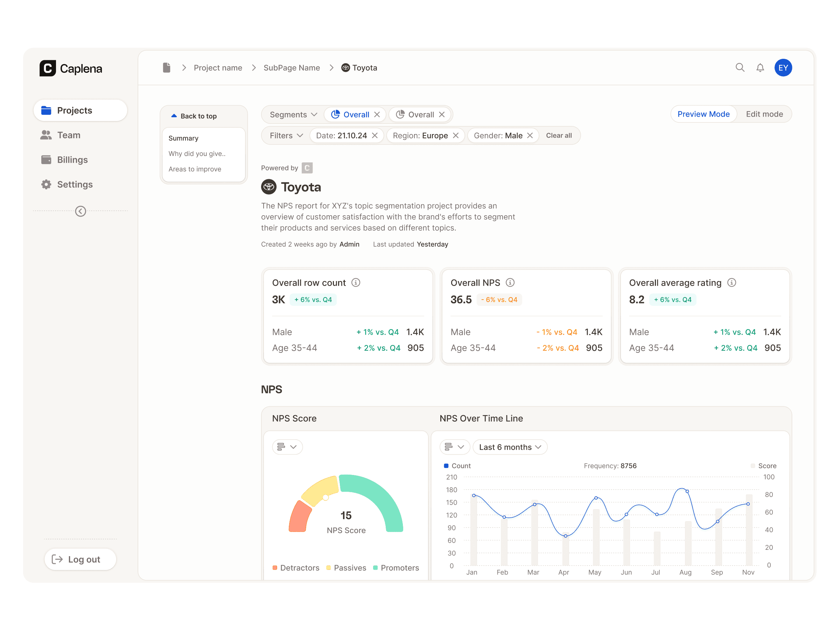Viewport: 840px width, 630px height.
Task: Toggle the Detractors legend item
Action: click(x=296, y=568)
